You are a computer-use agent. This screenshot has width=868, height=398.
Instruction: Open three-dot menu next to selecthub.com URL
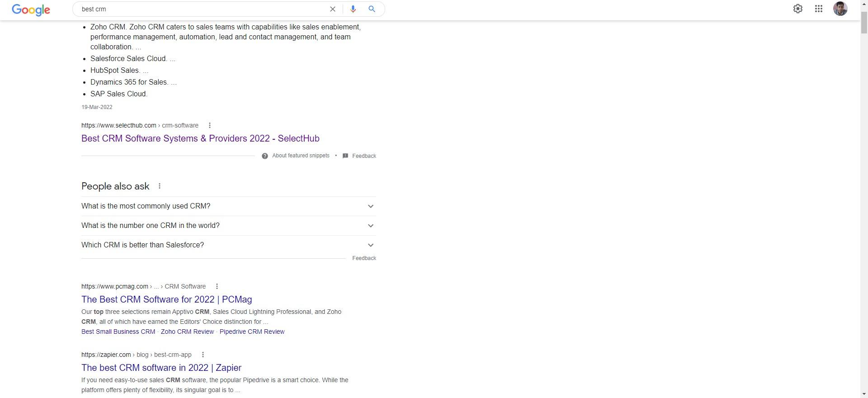(209, 125)
